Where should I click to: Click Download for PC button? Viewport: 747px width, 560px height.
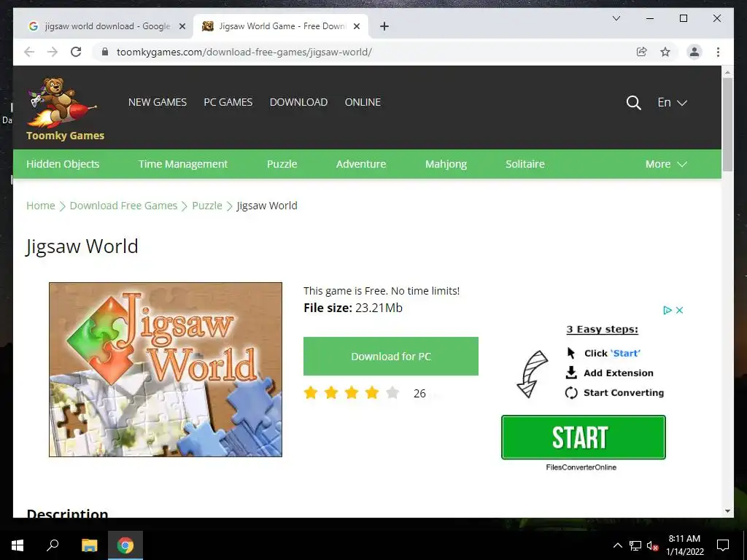(x=391, y=356)
